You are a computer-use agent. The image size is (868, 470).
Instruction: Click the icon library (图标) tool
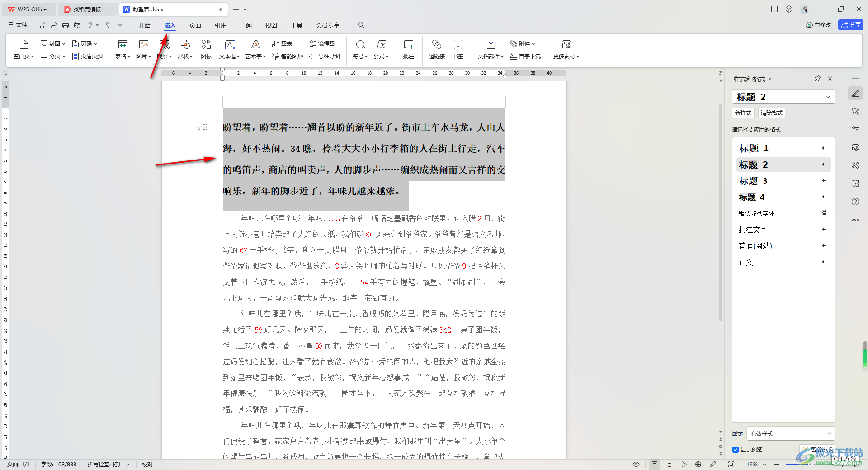tap(206, 49)
